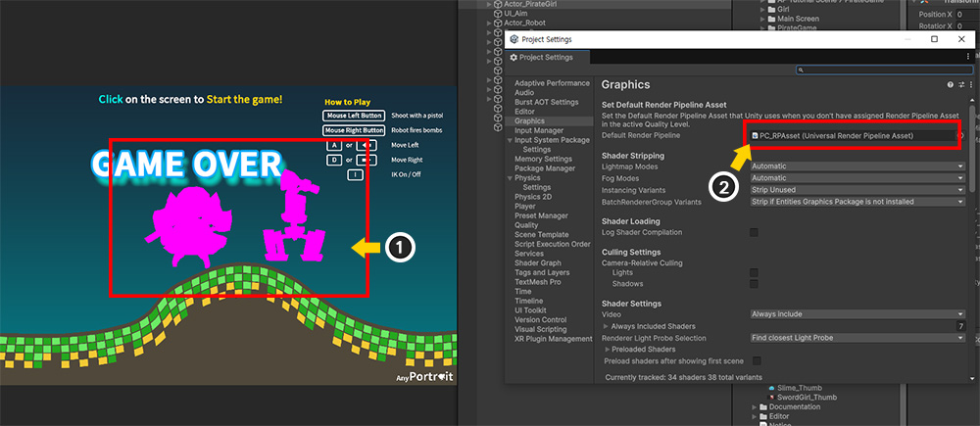Click the cube icon beside Actor_PirateGirl

tap(498, 4)
